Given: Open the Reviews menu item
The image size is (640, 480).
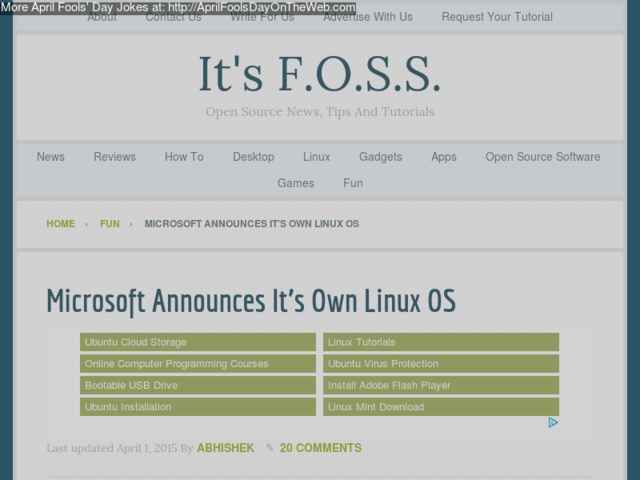Looking at the screenshot, I should 115,157.
